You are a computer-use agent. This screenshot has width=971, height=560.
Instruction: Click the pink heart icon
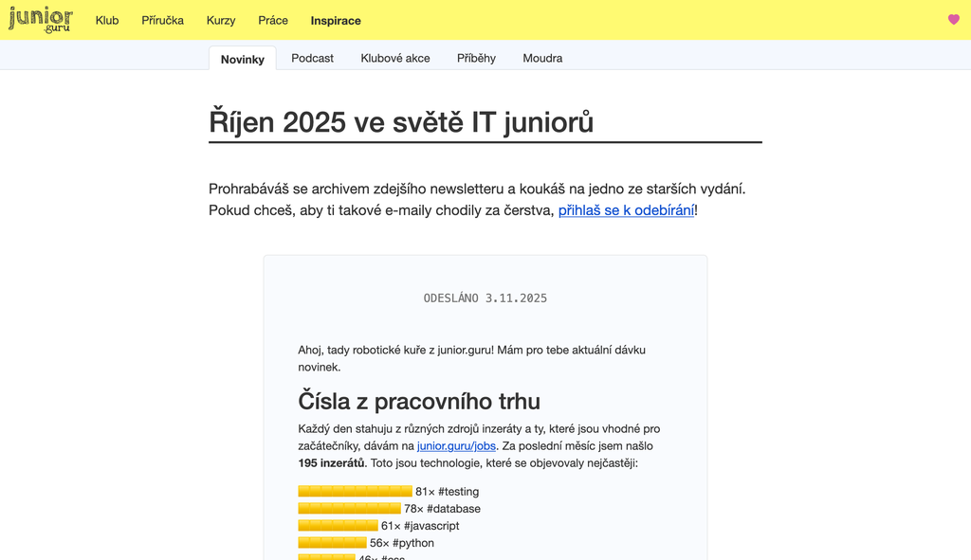[953, 20]
